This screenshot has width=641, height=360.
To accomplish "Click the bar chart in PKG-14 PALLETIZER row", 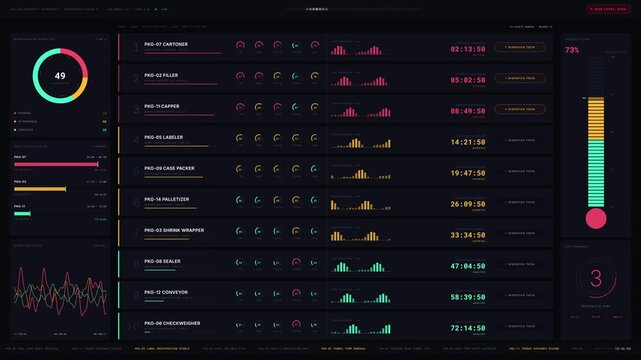I will (x=361, y=205).
